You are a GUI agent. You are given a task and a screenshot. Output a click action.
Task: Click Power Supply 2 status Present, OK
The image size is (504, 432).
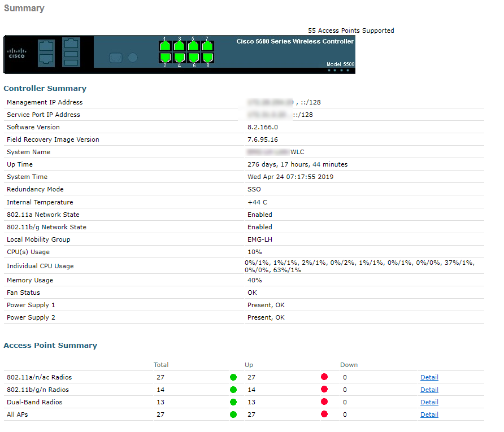[266, 318]
